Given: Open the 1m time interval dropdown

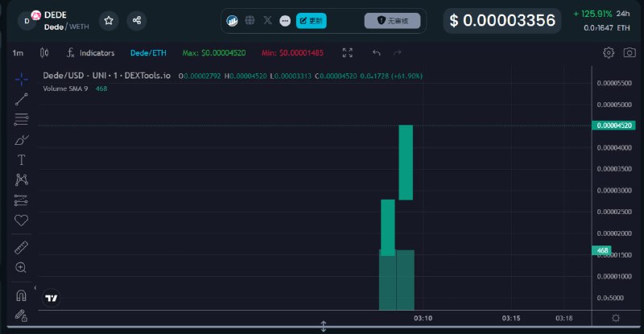Looking at the screenshot, I should [x=18, y=53].
